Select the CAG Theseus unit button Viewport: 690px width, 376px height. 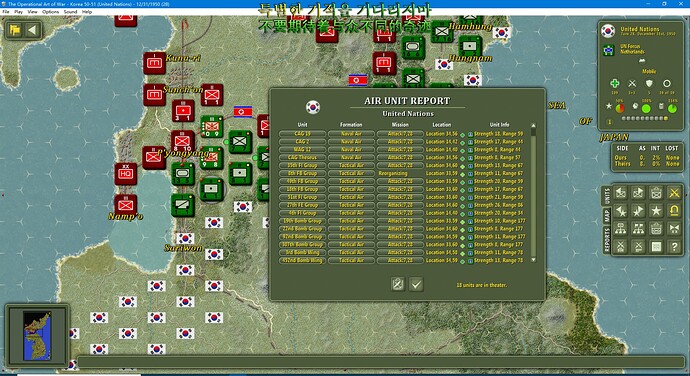click(x=302, y=157)
